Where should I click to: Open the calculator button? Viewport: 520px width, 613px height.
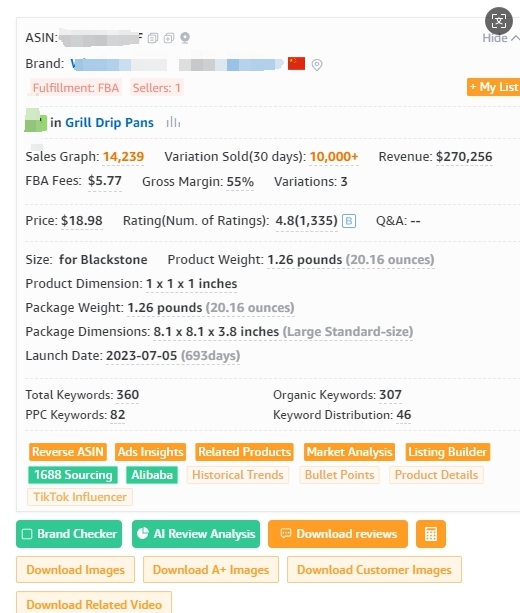pos(431,534)
